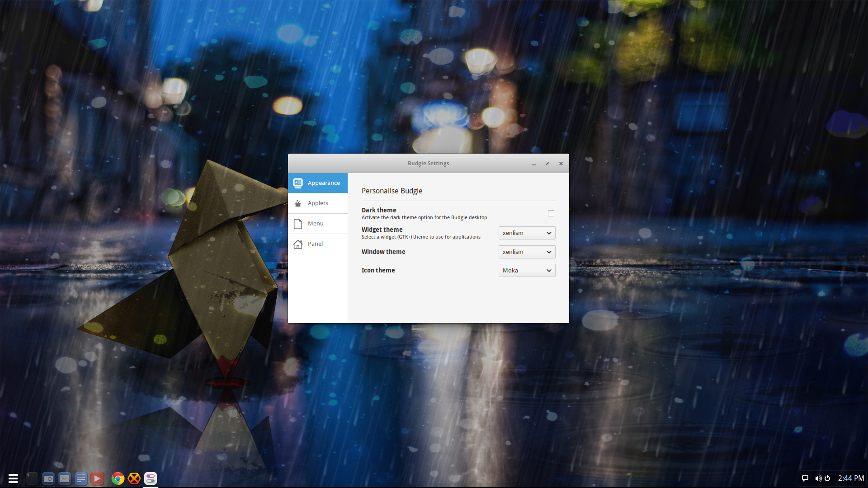Click the volume speaker tray icon
Screen dimensions: 868x488
click(818, 478)
